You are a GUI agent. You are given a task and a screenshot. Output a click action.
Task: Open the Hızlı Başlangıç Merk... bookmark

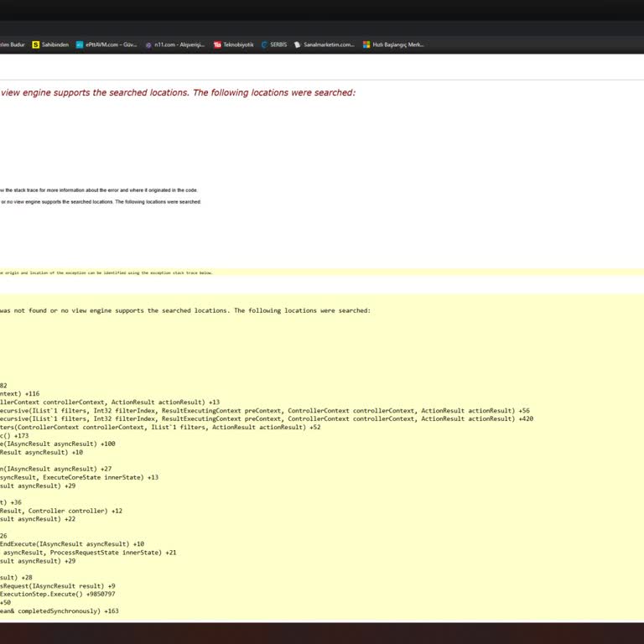pos(393,44)
